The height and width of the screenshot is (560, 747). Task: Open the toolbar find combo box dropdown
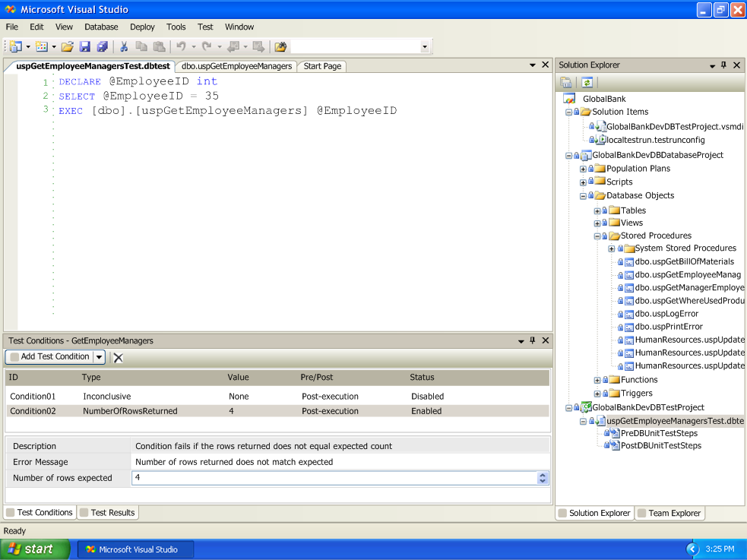[425, 46]
